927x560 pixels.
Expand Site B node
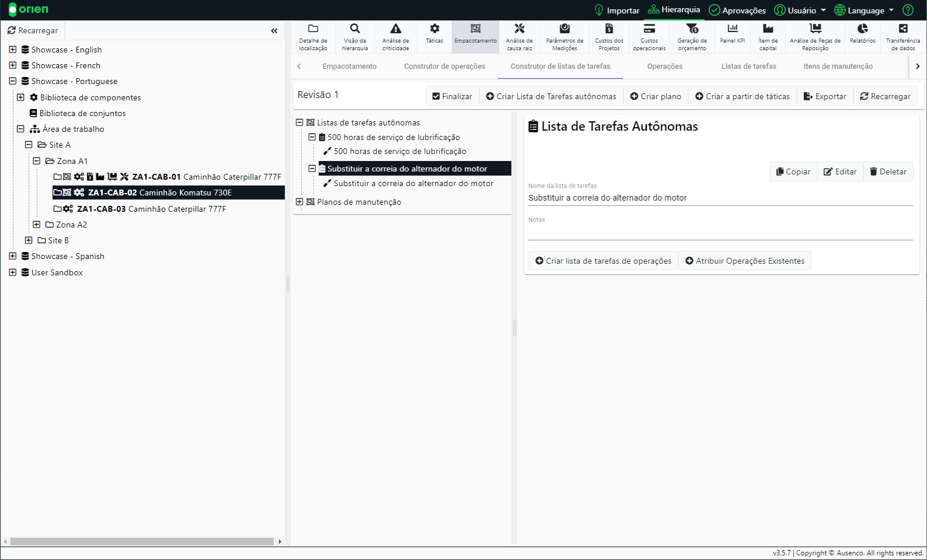click(29, 240)
